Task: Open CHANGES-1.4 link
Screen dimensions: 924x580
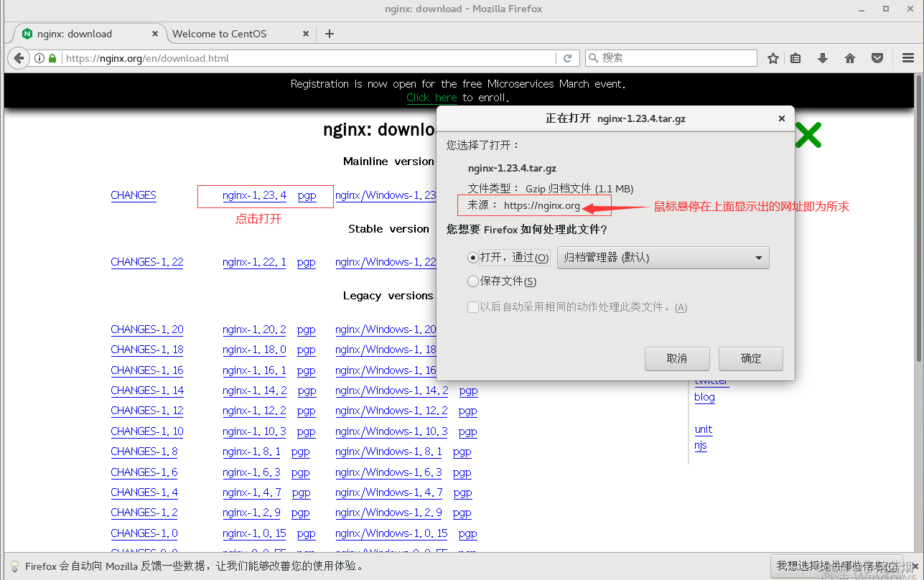Action: click(x=144, y=492)
